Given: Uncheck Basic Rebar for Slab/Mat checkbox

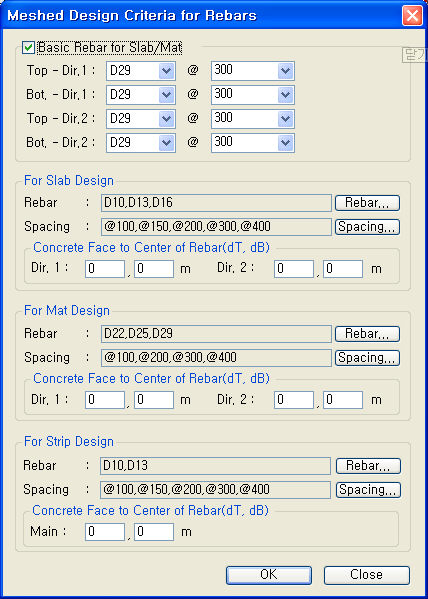Looking at the screenshot, I should [x=29, y=48].
